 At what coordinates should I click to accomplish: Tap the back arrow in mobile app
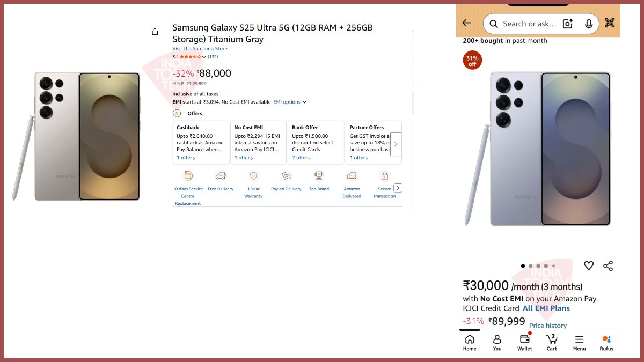[x=466, y=23]
